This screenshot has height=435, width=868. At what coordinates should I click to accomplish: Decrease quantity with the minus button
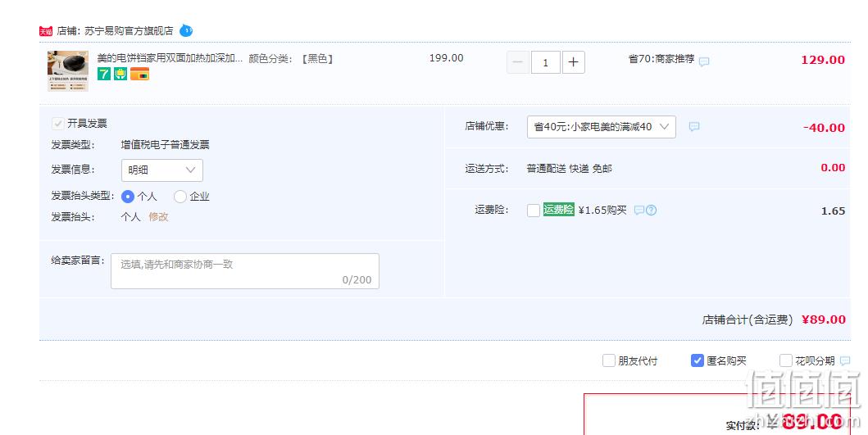point(518,62)
